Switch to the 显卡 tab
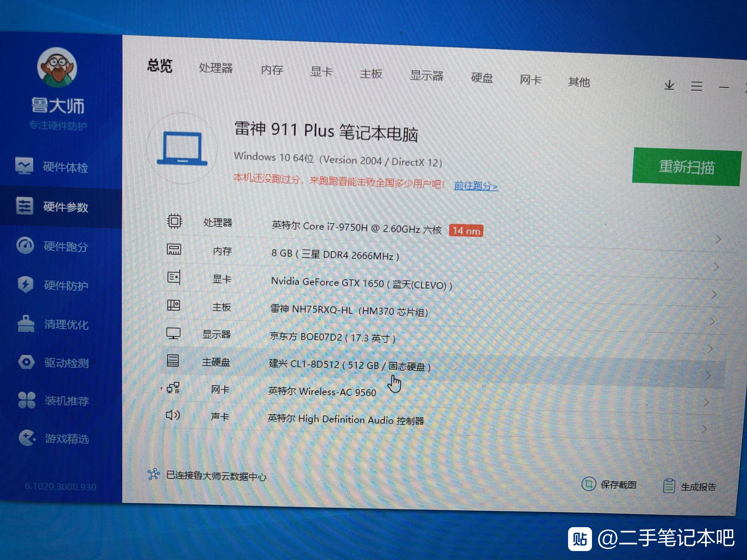This screenshot has height=560, width=747. 321,72
